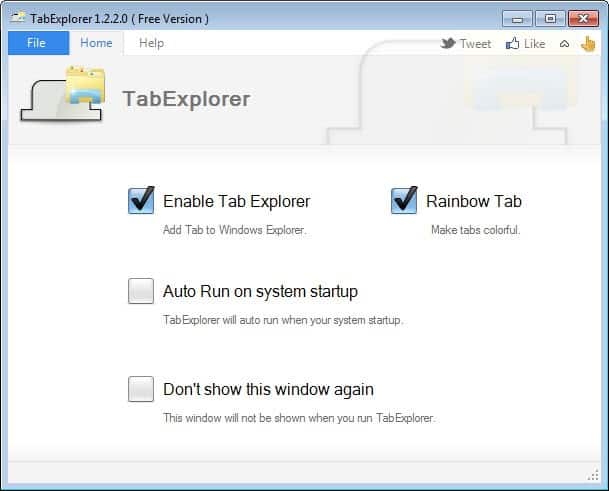This screenshot has height=491, width=609.
Task: Click the Rainbow Tab label text
Action: 473,201
